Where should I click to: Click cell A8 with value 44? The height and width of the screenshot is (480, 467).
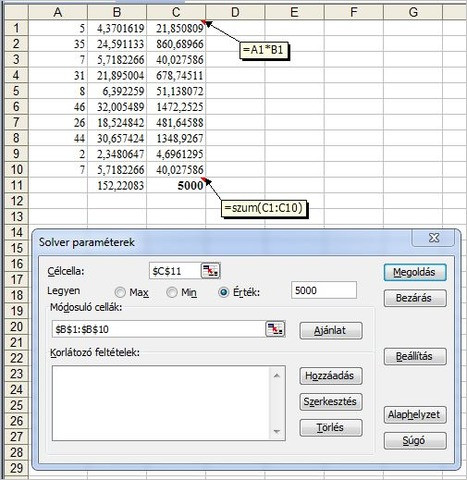[58, 138]
